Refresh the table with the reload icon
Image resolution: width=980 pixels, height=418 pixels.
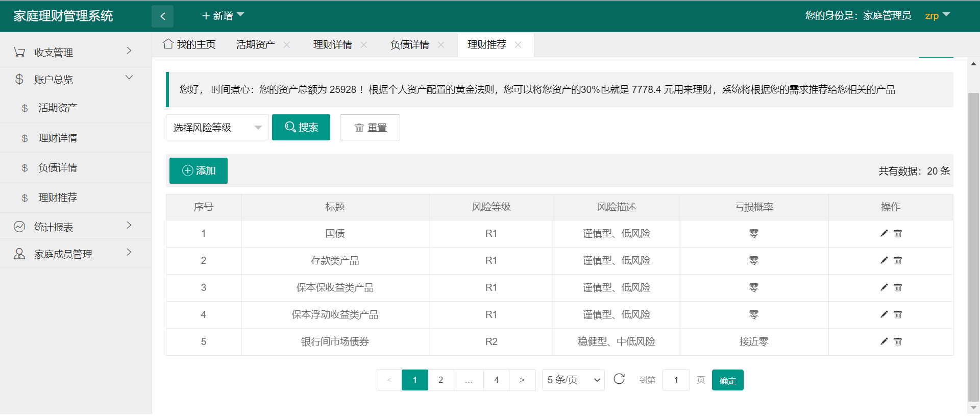pos(619,379)
